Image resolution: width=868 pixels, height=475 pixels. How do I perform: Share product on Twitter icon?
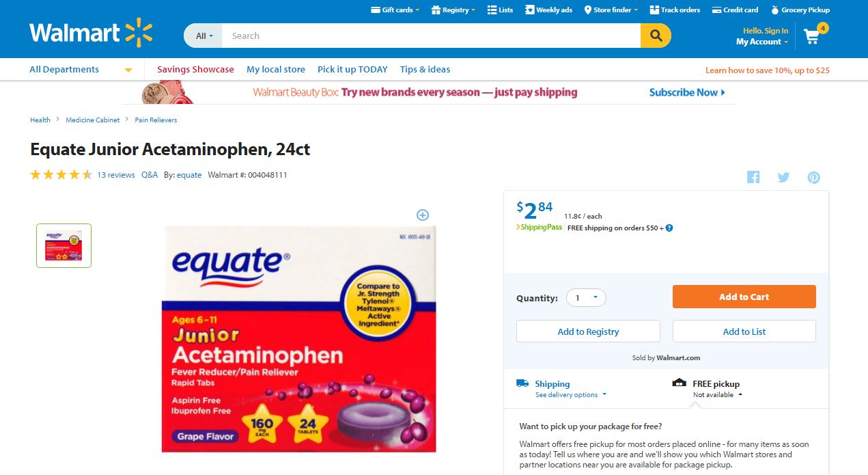[783, 177]
